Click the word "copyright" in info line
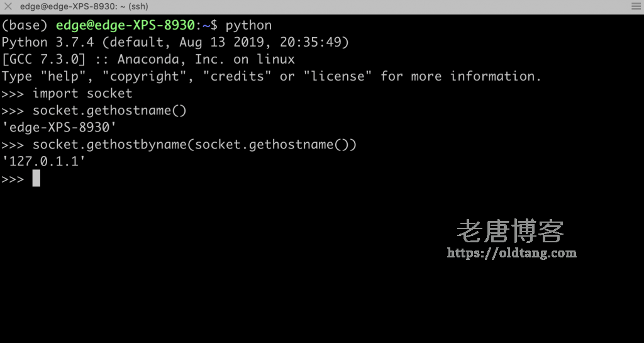Image resolution: width=644 pixels, height=343 pixels. click(145, 77)
